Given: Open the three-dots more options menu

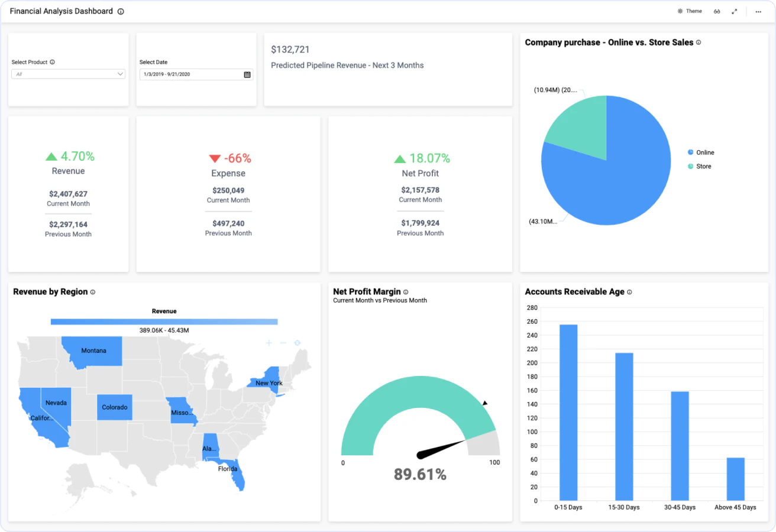Looking at the screenshot, I should coord(758,11).
